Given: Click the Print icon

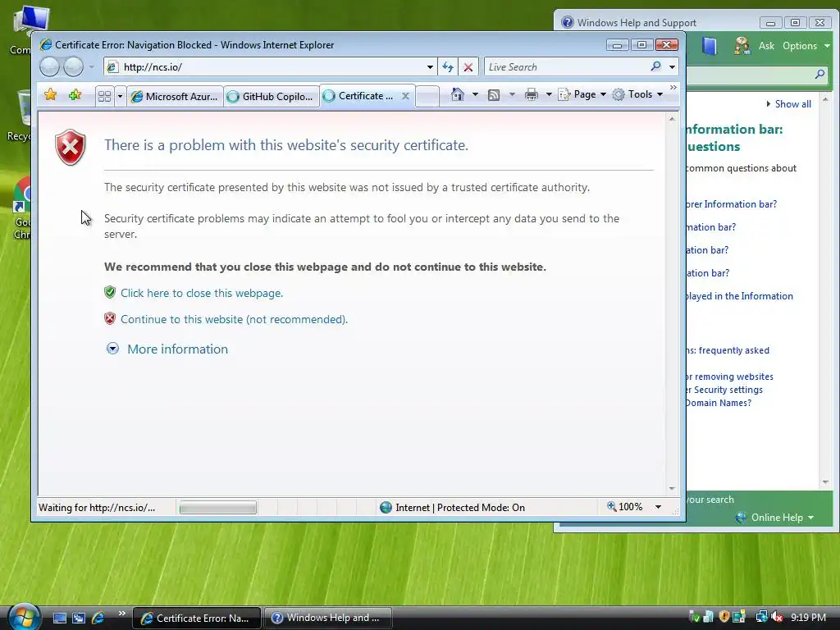Looking at the screenshot, I should click(x=532, y=95).
